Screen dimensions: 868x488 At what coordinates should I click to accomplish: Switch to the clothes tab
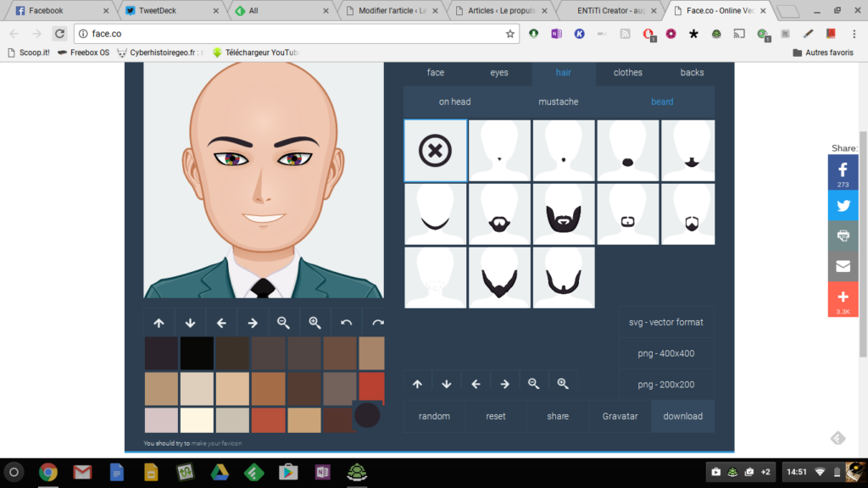click(627, 72)
